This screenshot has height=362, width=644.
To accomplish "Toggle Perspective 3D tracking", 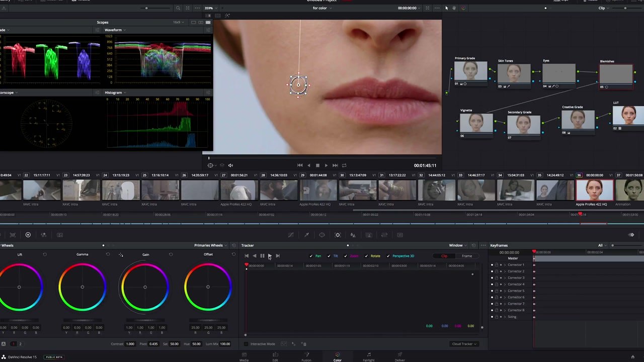I will pyautogui.click(x=388, y=256).
